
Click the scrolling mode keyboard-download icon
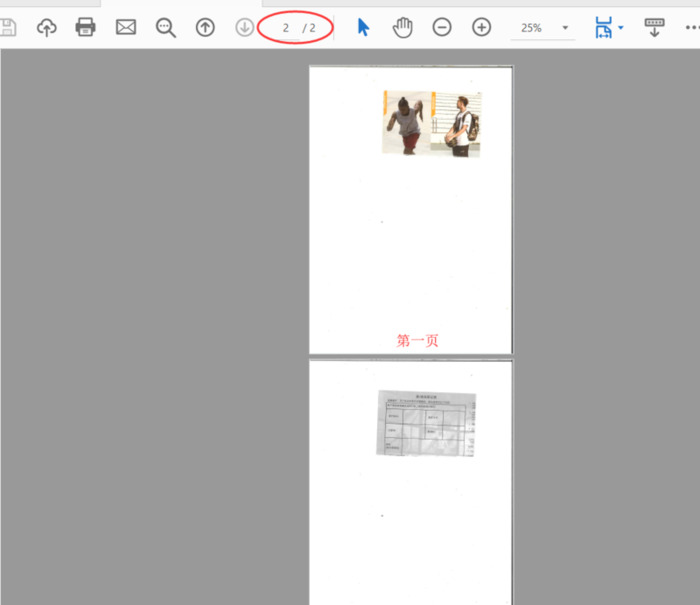pos(655,27)
